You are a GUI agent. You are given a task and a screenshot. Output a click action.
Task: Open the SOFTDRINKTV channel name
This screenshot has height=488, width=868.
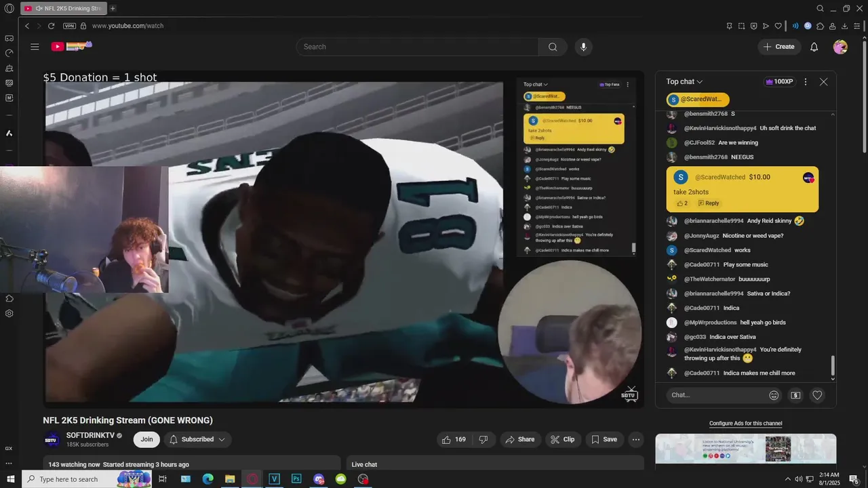(90, 435)
